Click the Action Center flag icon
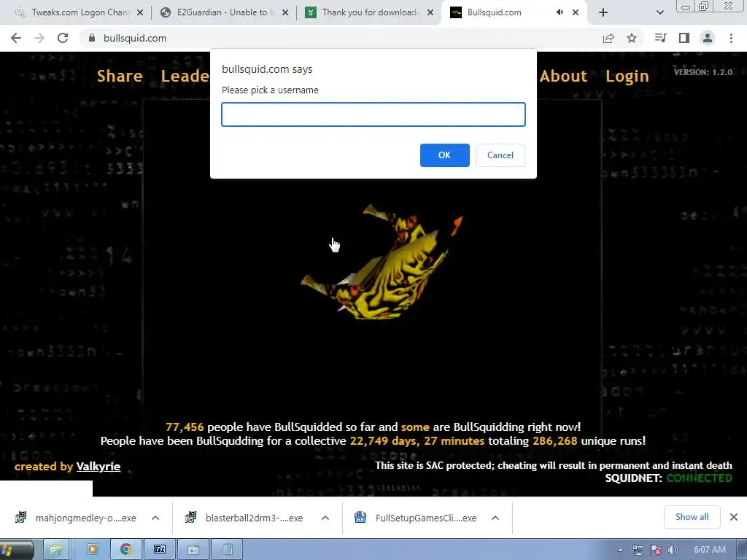 coord(656,551)
